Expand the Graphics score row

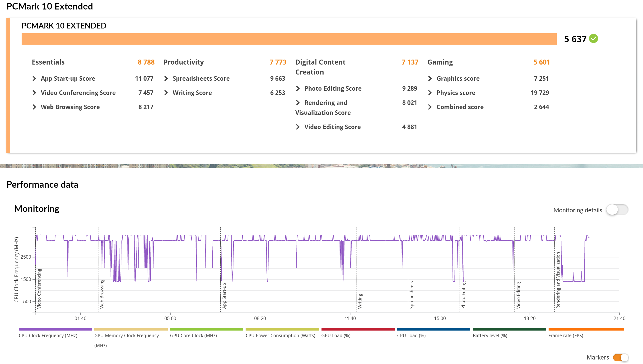(x=430, y=79)
